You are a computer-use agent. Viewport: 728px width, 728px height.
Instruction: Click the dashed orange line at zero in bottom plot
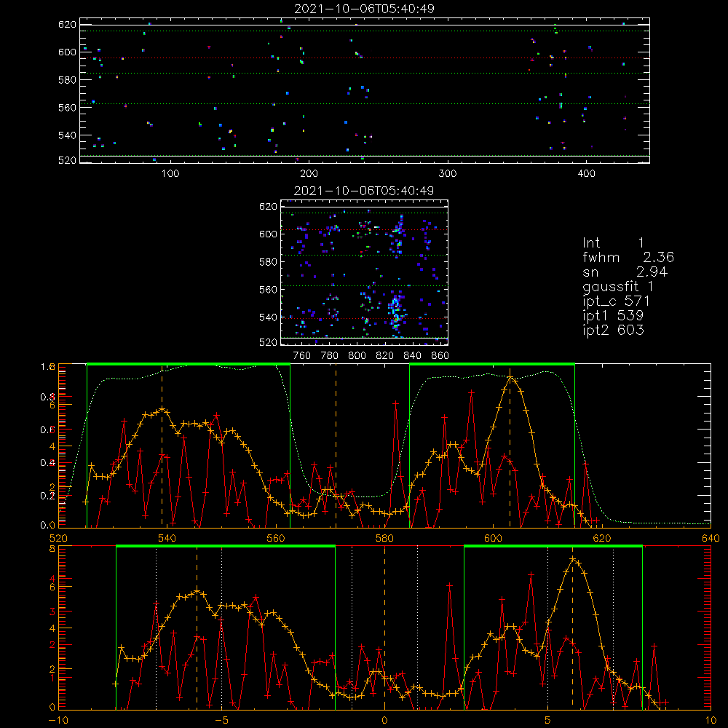384,628
